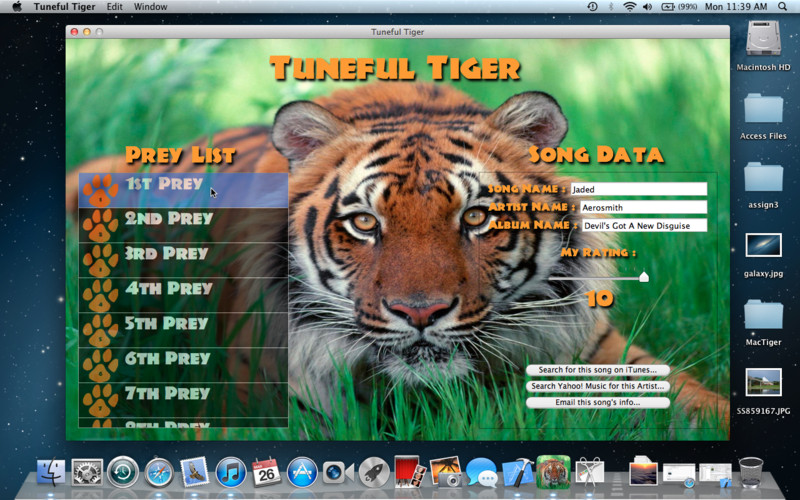Open Launchpad rocket icon in Dock
This screenshot has height=500, width=800.
pos(373,472)
